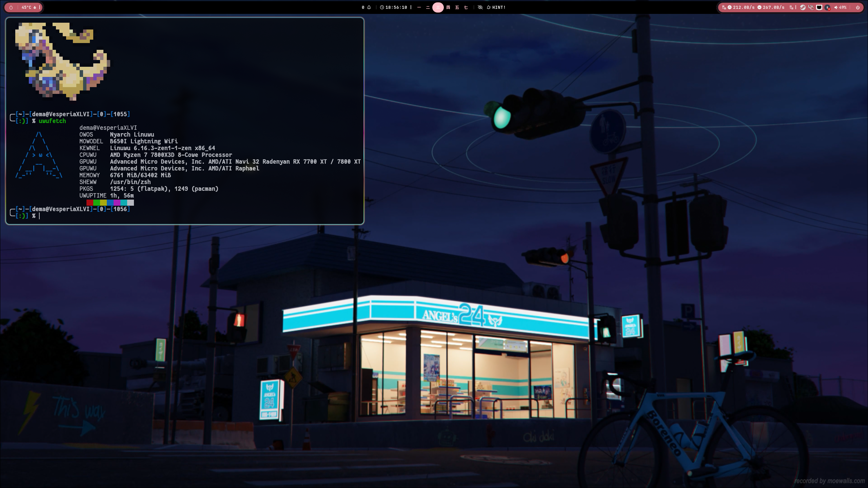
Task: Click the kernel line 'Linuwu 6.16.3-zen1-1-zen x86_64'
Action: 162,148
